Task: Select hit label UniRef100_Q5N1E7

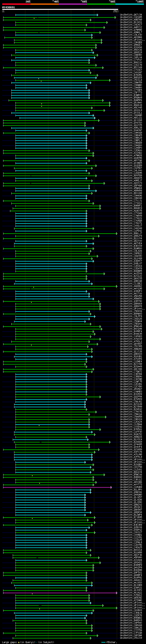Action: (131, 45)
